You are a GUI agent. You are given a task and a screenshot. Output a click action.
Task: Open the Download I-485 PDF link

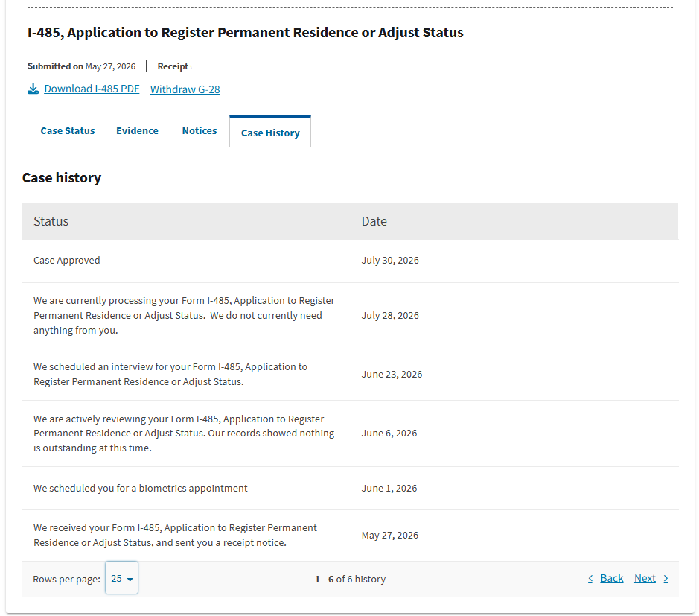(92, 89)
